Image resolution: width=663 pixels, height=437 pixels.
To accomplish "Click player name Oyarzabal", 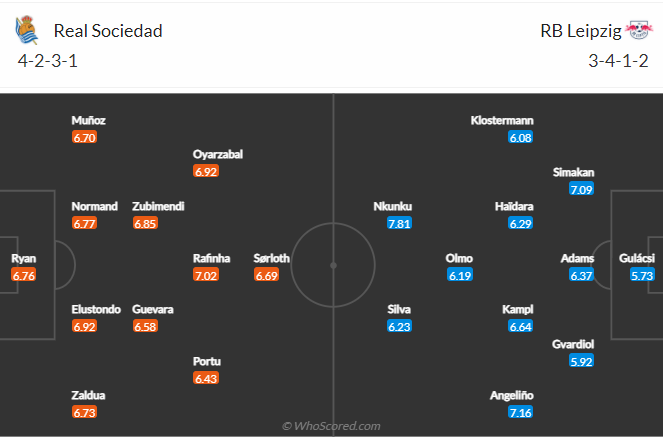I will 218,155.
